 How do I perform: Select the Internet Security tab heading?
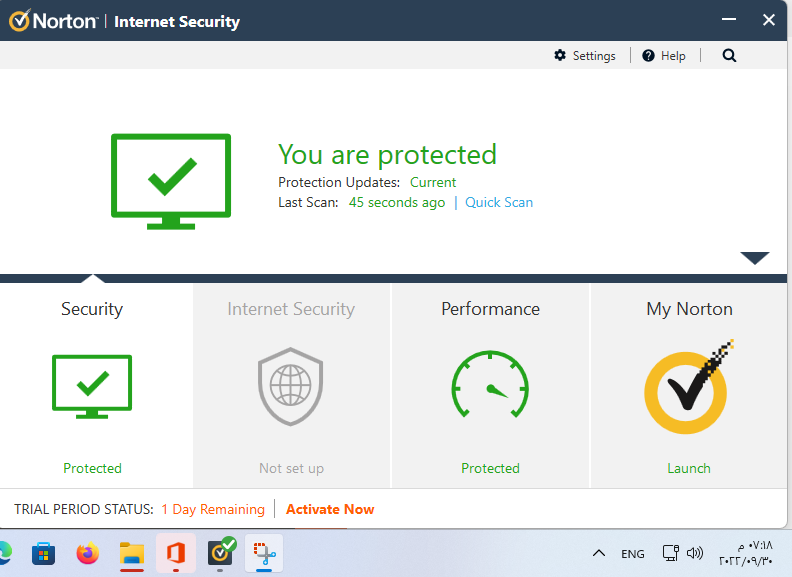[x=291, y=309]
